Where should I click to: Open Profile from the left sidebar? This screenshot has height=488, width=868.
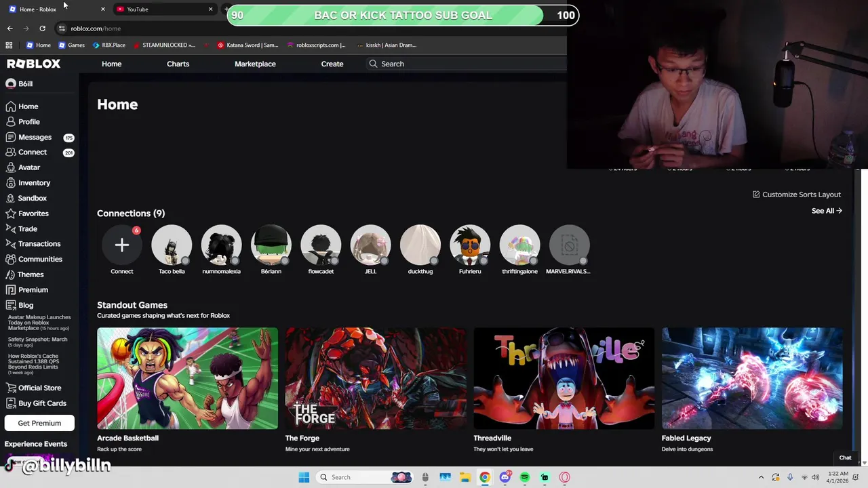click(23, 122)
